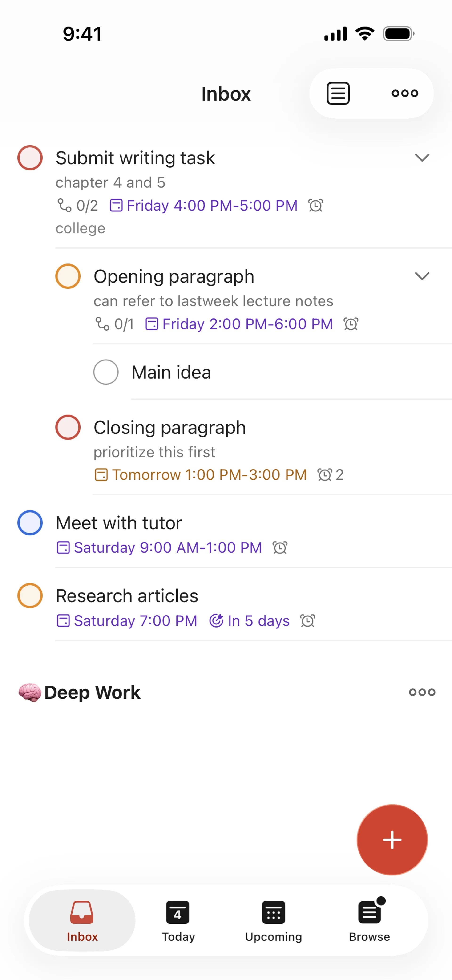Click reminder alarm icon on Submit writing task
This screenshot has height=980, width=452.
(x=315, y=205)
